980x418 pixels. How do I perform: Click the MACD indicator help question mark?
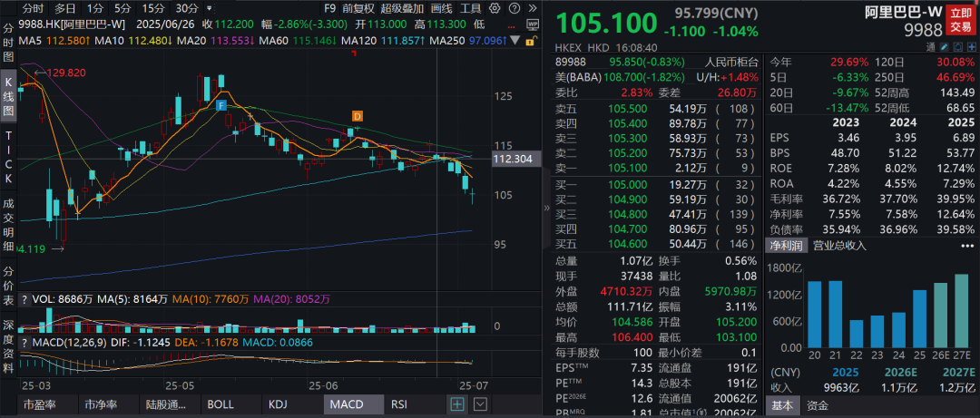(24, 344)
